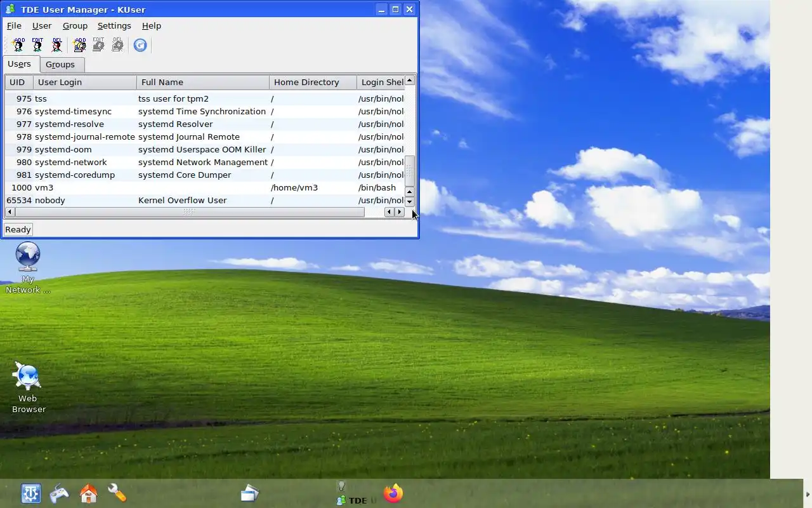Reload the user list with the blue refresh icon
The width and height of the screenshot is (812, 508).
click(140, 45)
